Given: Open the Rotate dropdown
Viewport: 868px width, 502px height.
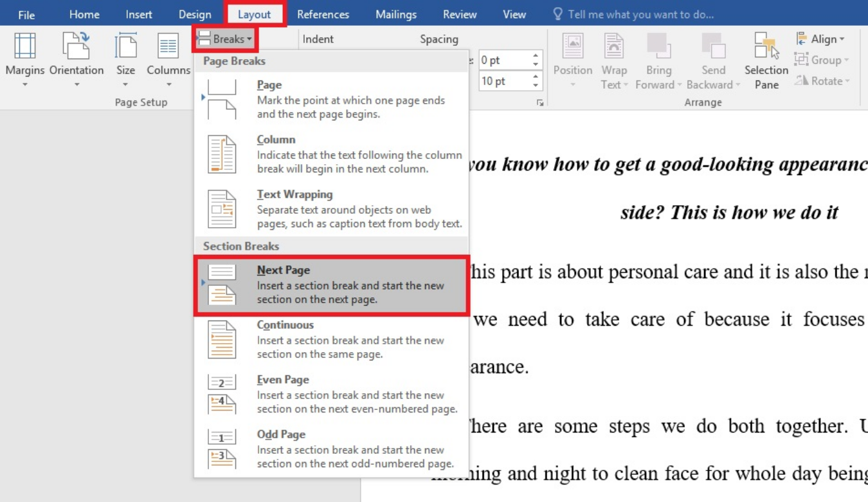Looking at the screenshot, I should [822, 81].
